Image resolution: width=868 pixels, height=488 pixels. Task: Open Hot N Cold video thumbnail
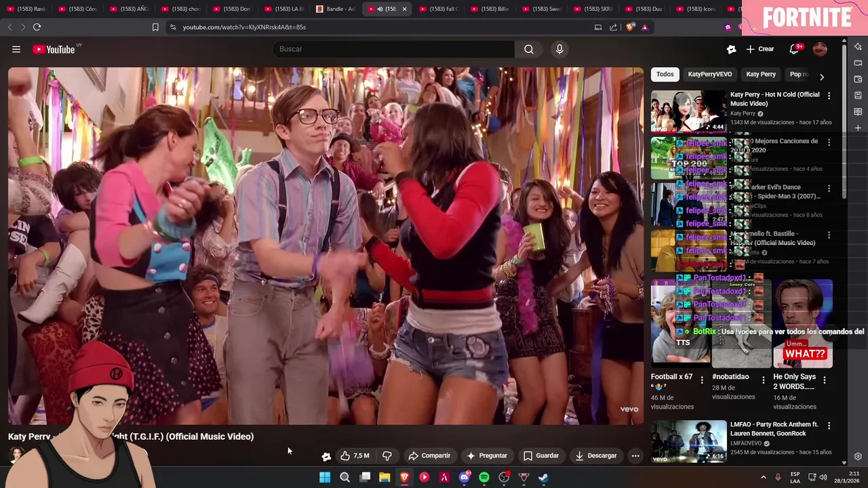pos(688,111)
